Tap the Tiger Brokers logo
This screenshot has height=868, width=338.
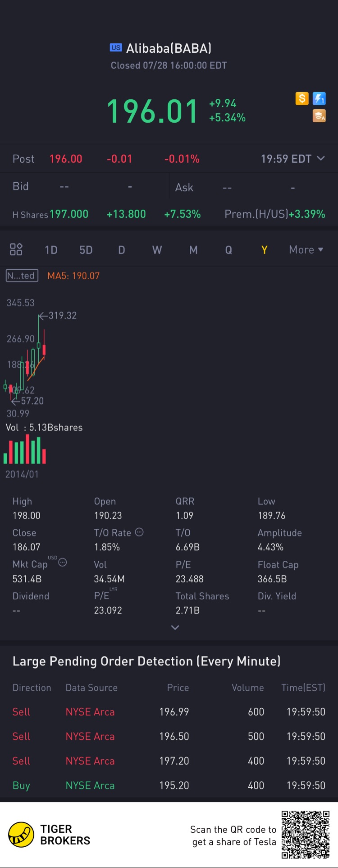(50, 835)
